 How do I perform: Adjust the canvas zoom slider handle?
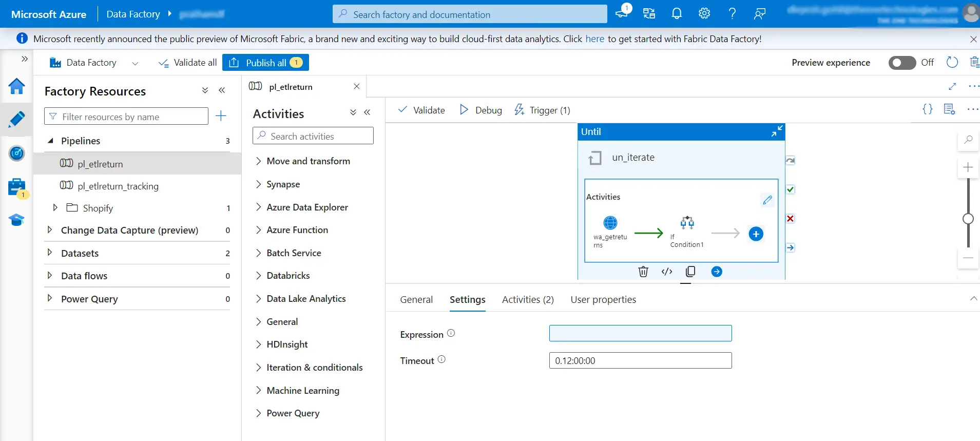pos(968,219)
